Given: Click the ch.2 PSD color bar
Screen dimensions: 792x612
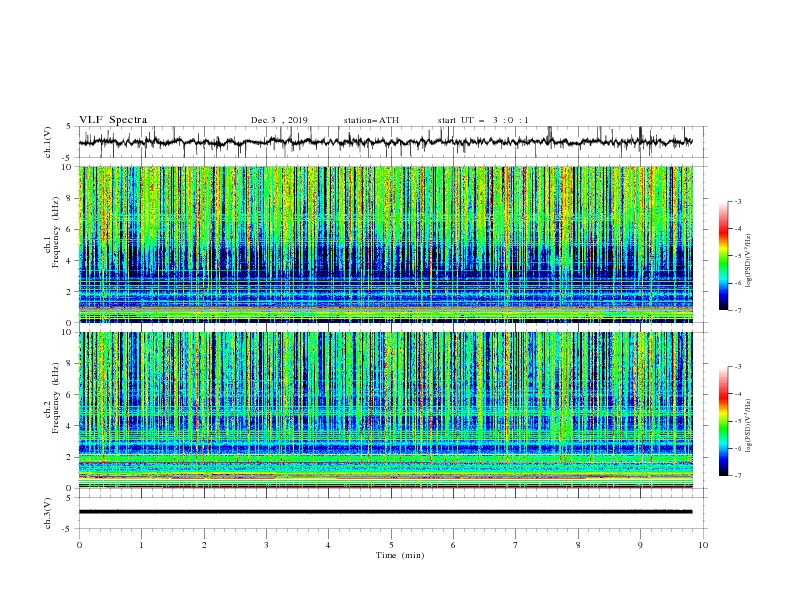Looking at the screenshot, I should click(x=723, y=421).
